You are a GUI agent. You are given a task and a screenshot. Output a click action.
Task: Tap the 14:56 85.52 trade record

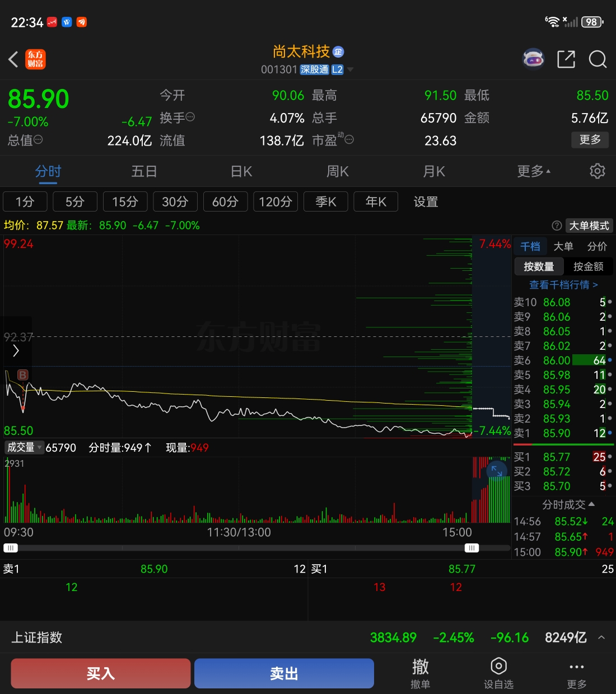tap(563, 522)
